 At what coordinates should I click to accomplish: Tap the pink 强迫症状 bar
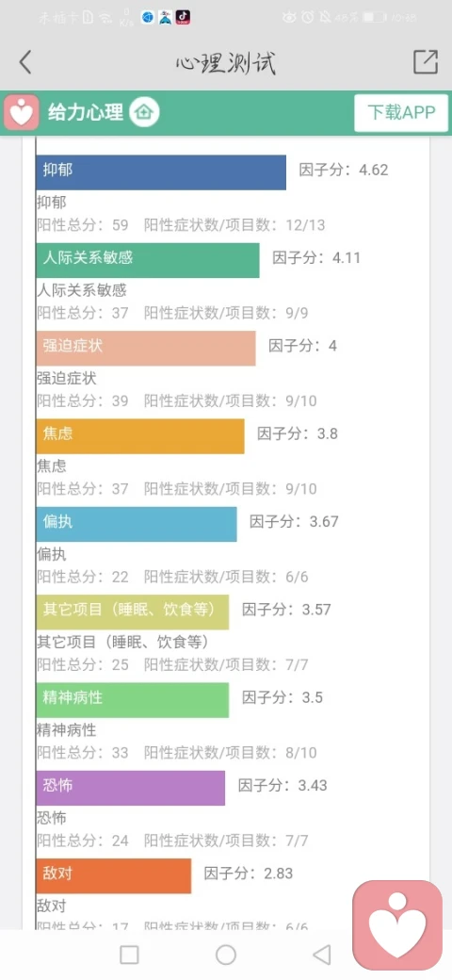145,348
